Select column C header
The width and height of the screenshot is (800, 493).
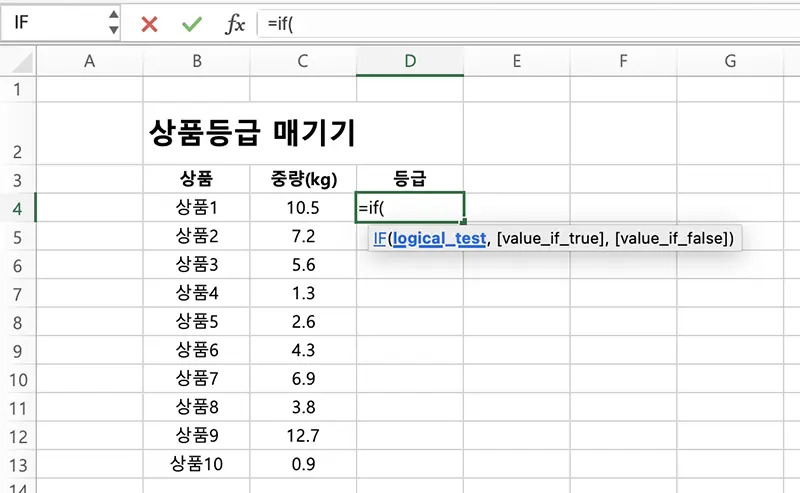[303, 61]
